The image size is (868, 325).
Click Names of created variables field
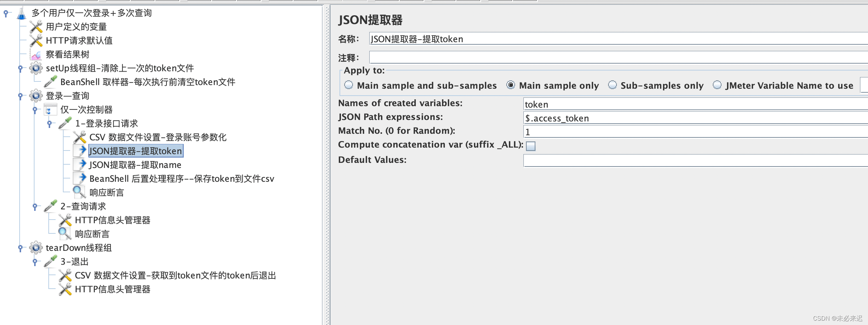696,104
